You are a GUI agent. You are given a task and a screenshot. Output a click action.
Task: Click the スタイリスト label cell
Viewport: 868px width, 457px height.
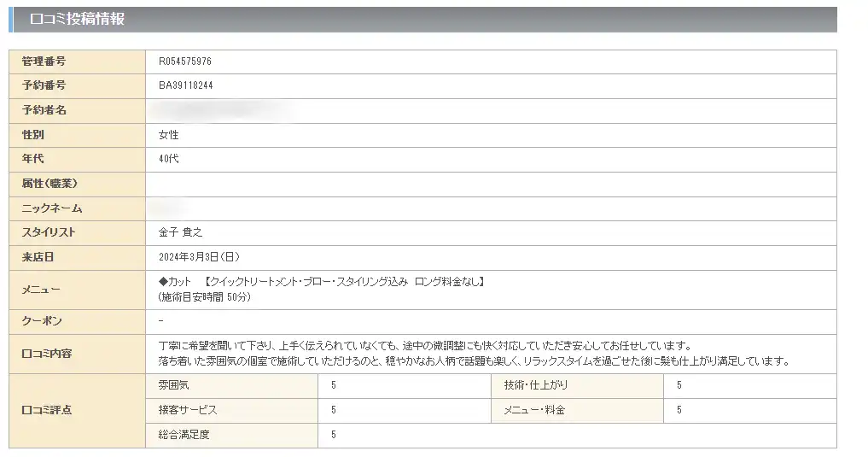tap(77, 233)
